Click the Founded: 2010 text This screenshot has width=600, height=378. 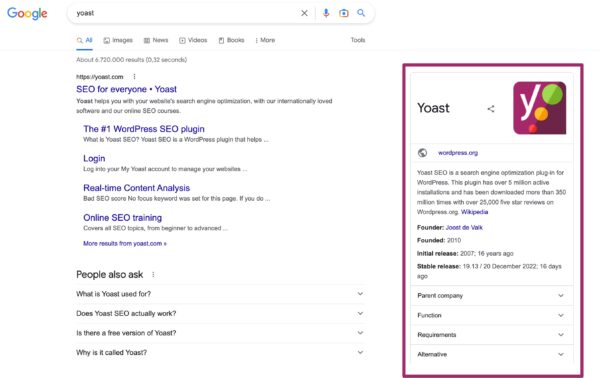click(x=439, y=240)
